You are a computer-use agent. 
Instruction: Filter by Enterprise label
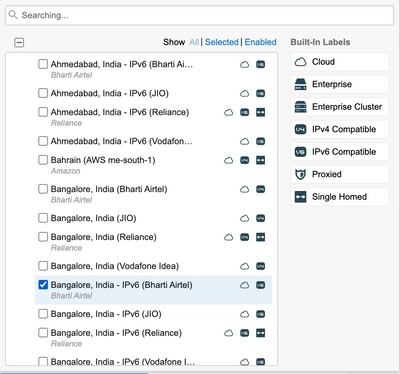[x=339, y=84]
